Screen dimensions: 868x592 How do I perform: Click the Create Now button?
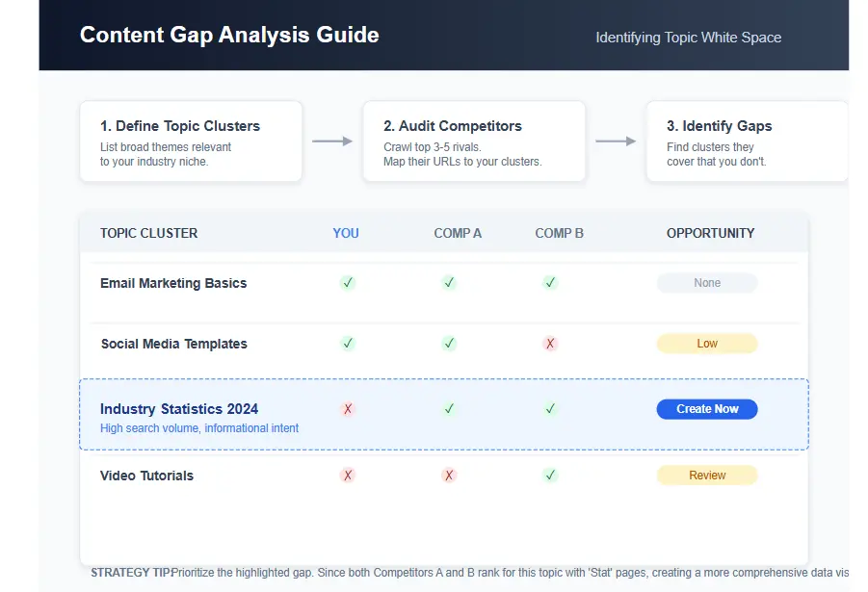pos(706,408)
